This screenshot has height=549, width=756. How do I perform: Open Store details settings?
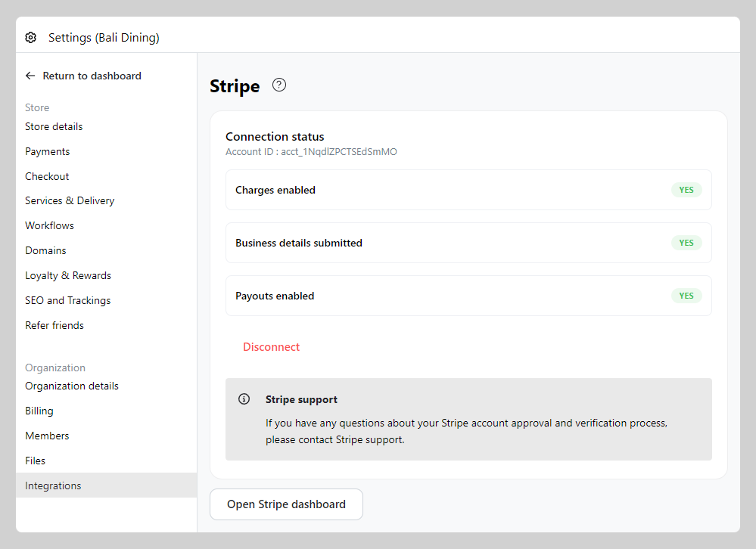click(54, 126)
